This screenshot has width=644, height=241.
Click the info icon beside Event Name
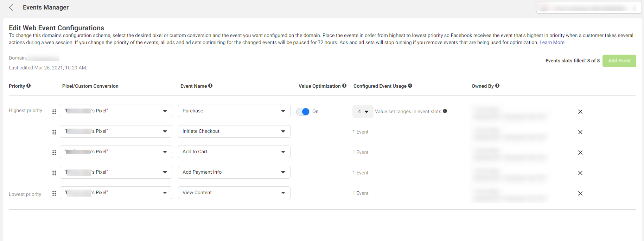coord(210,86)
